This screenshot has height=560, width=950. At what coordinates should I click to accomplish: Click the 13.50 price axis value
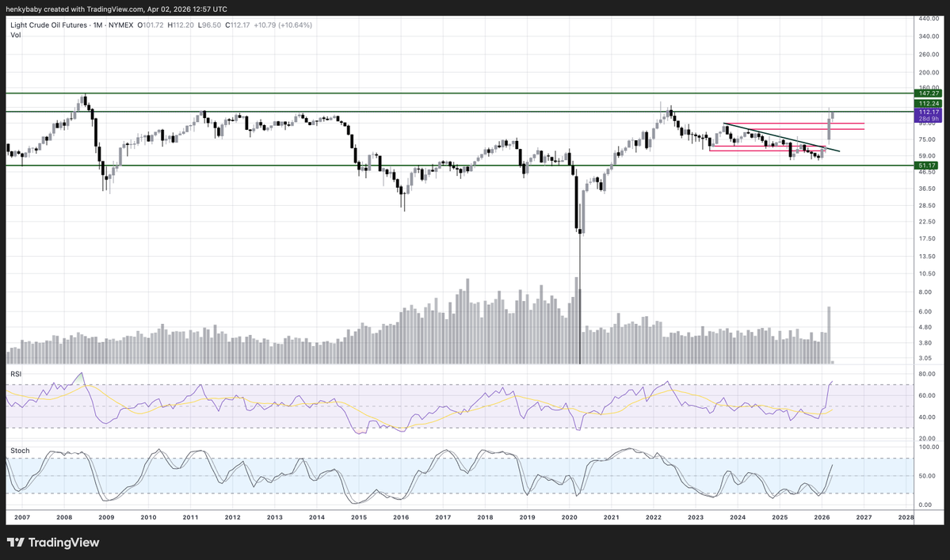pyautogui.click(x=928, y=257)
